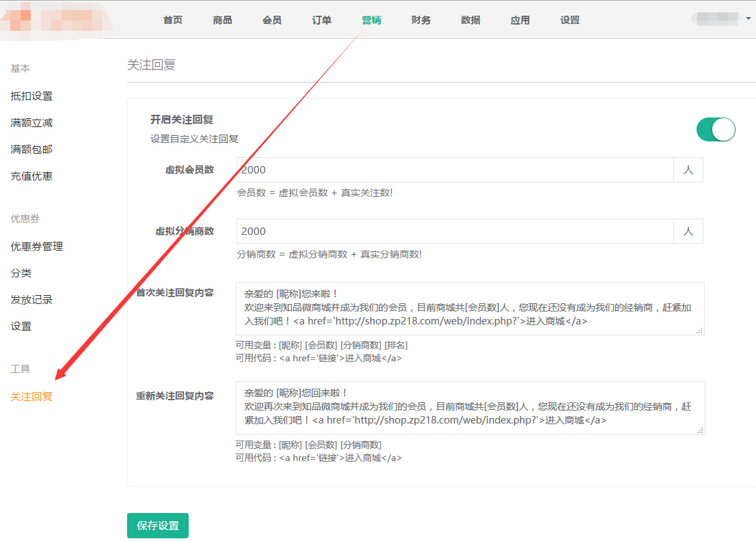Switch to the 商品 menu tab
Viewport: 756px width, 541px height.
click(x=223, y=20)
